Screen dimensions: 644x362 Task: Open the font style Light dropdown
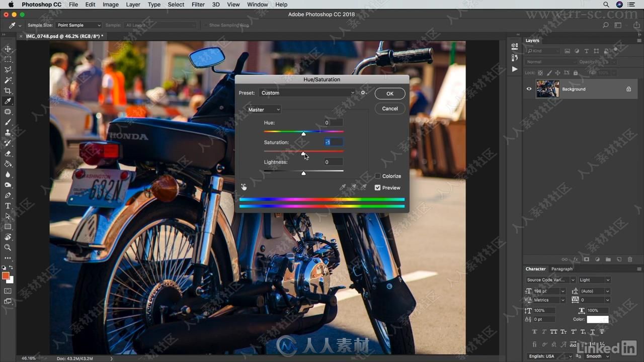pyautogui.click(x=594, y=280)
